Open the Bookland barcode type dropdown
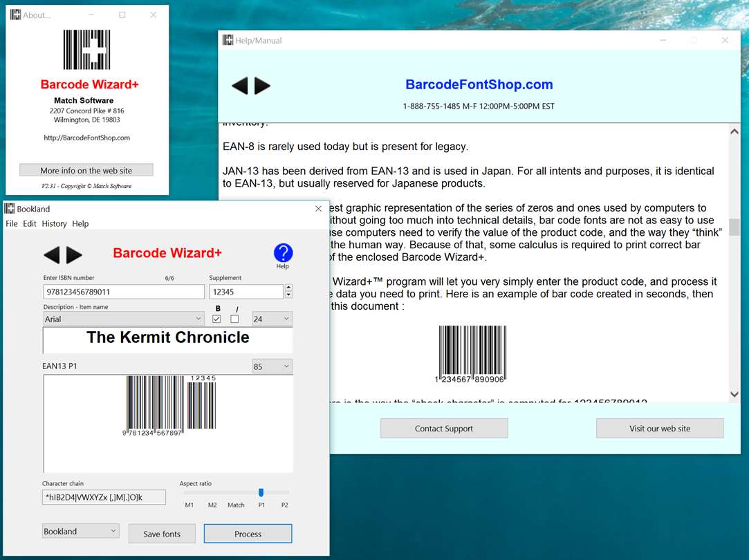The image size is (749, 560). [80, 532]
